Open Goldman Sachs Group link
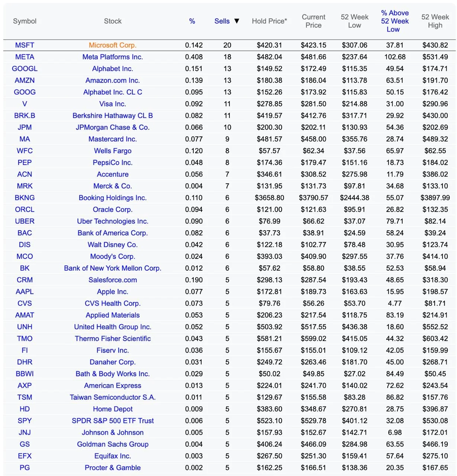Screen dimensions: 457x476 [x=113, y=444]
